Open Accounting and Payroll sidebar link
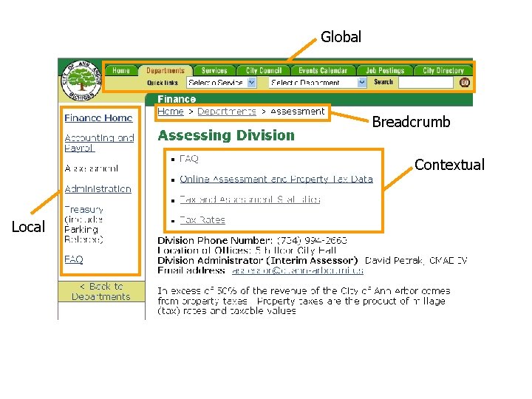Screen dimensions: 532x399 (99, 143)
